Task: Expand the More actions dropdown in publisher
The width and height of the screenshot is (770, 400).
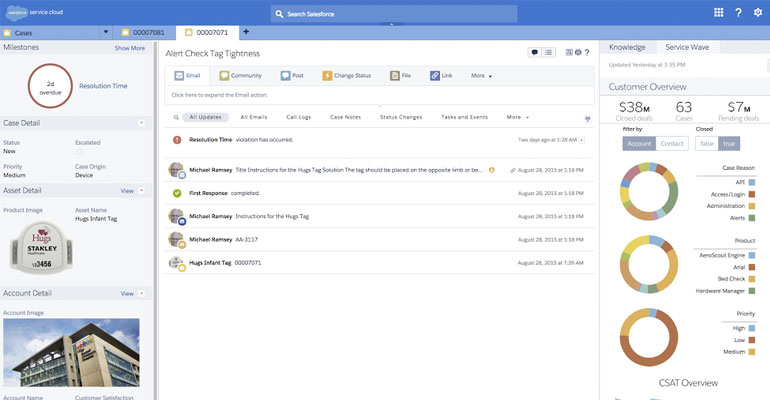Action: click(482, 76)
